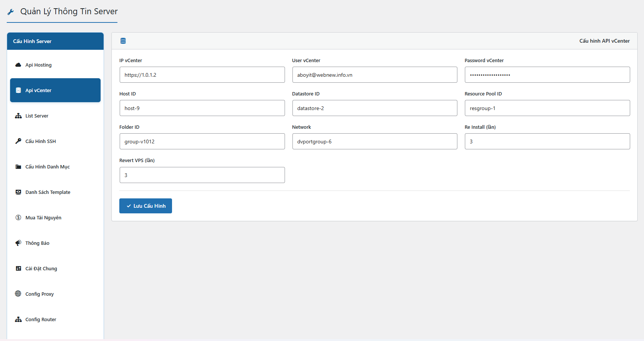This screenshot has width=644, height=341.
Task: Click the Host ID input field
Action: tap(202, 108)
